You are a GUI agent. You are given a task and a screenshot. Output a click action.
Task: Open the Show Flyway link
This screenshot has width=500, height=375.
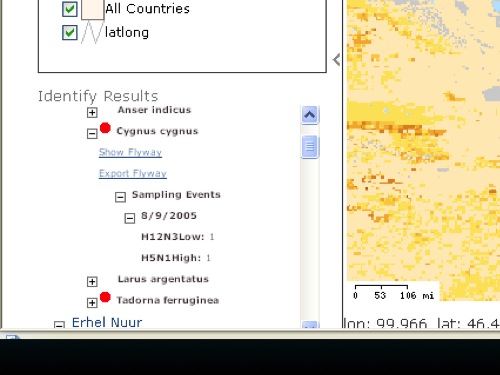click(130, 152)
